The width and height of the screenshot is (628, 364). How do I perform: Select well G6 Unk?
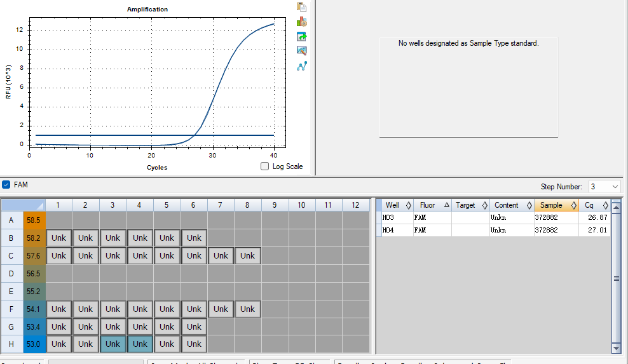pos(194,327)
